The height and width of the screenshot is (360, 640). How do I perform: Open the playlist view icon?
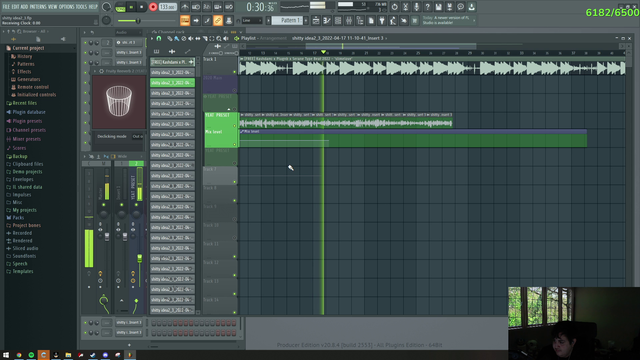tap(316, 20)
